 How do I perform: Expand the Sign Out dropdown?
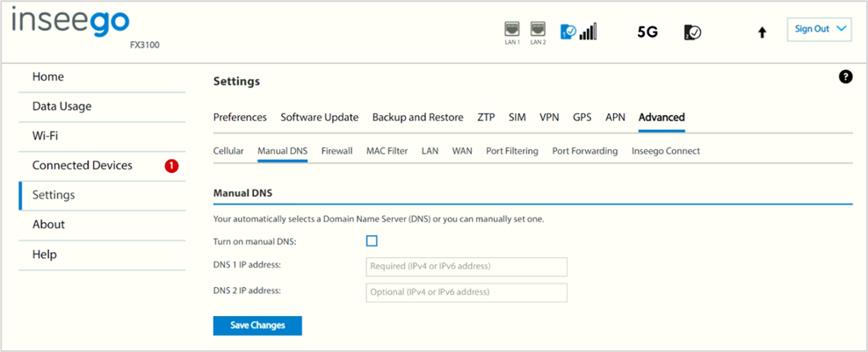(820, 29)
